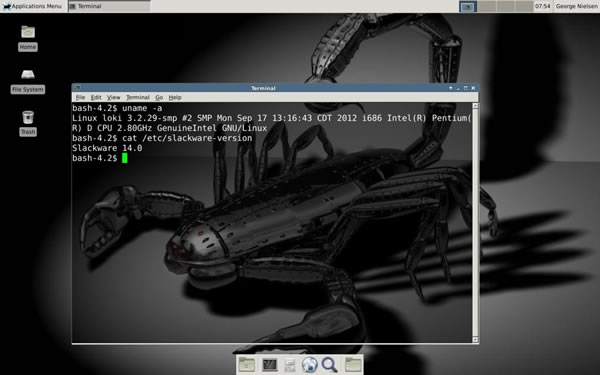Viewport: 600px width, 375px height.
Task: Launch the home folder from the bottom dock
Action: [x=247, y=364]
